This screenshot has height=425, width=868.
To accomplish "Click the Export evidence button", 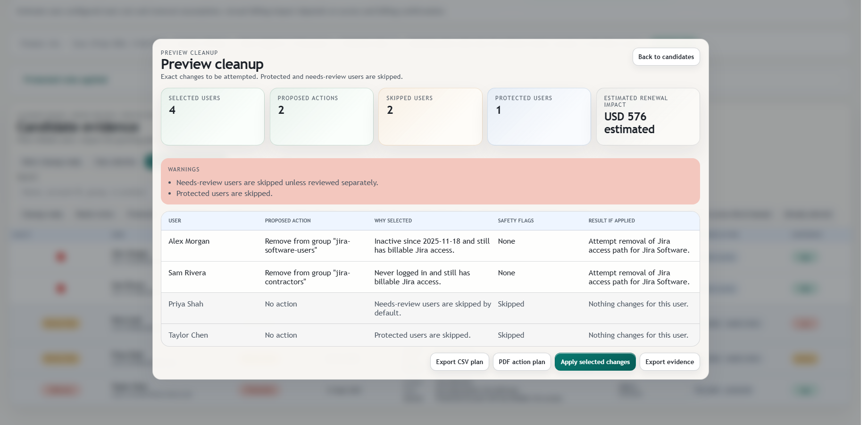I will coord(669,362).
